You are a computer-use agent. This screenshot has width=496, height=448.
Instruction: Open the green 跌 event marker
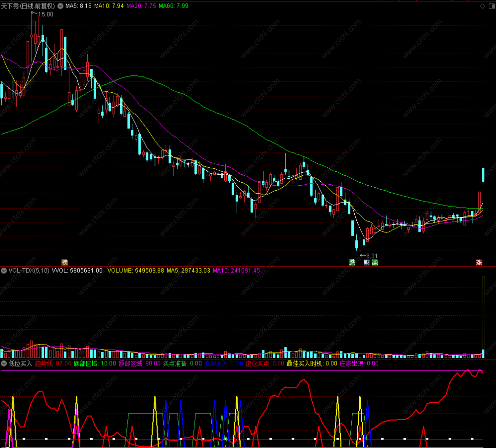(x=352, y=262)
